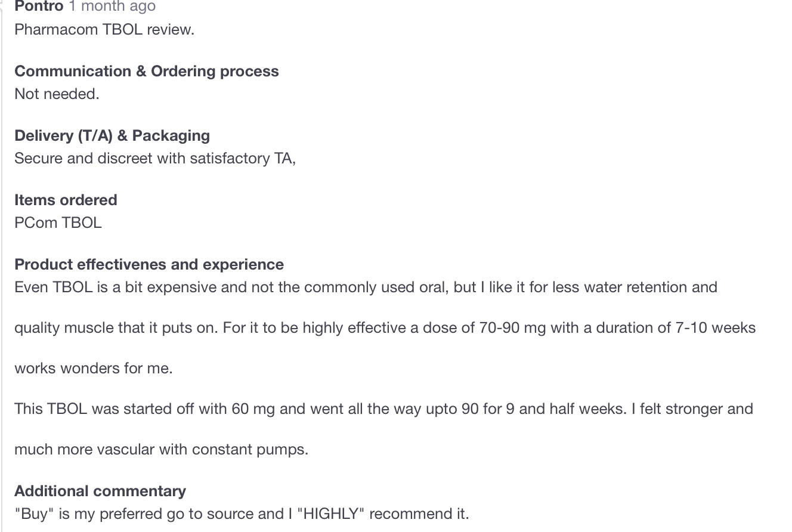Select the "Delivery (T/A) & Packaging" heading

coord(112,135)
